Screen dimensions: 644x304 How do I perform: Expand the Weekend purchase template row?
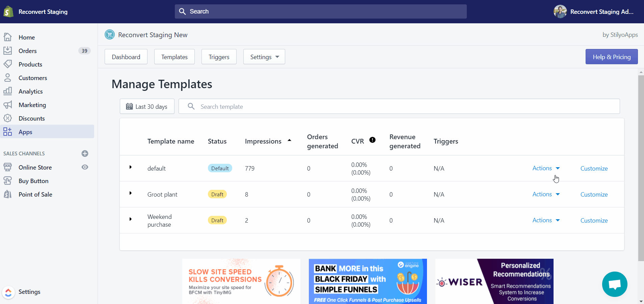pos(131,219)
